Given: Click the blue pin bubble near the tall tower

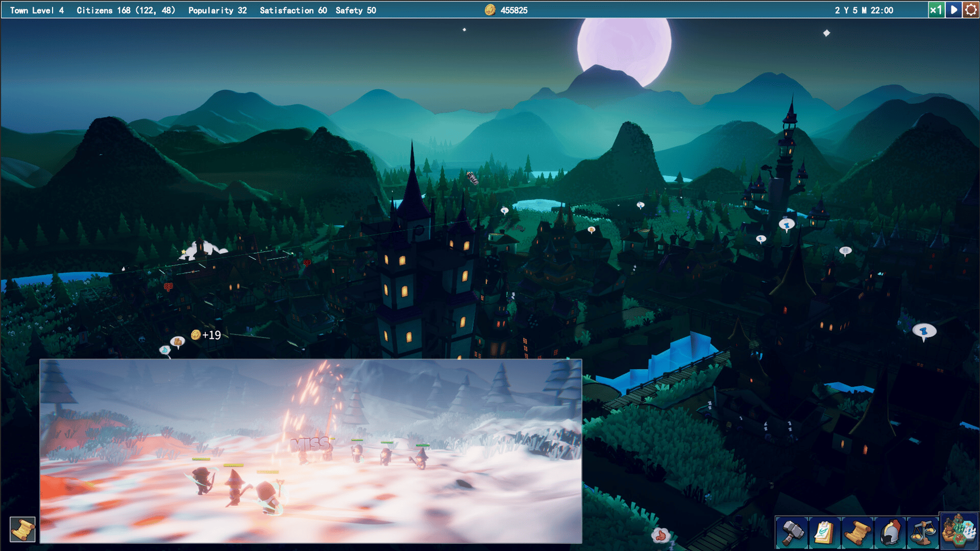Looking at the screenshot, I should click(x=787, y=224).
